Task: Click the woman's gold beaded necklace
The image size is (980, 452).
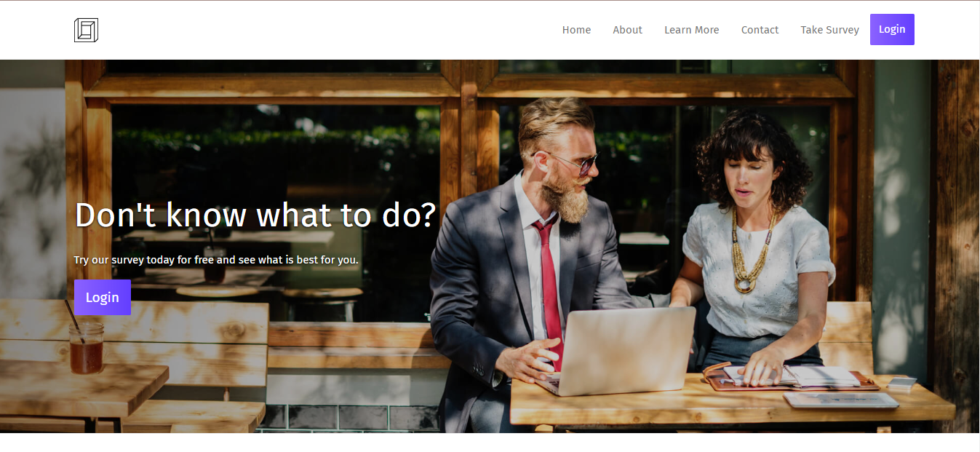Action: coord(749,251)
